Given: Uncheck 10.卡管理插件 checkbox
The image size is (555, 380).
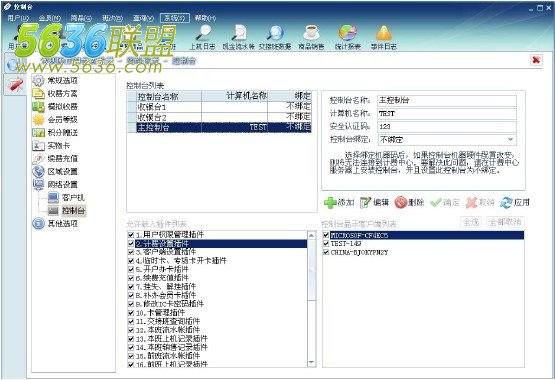Looking at the screenshot, I should coord(131,313).
